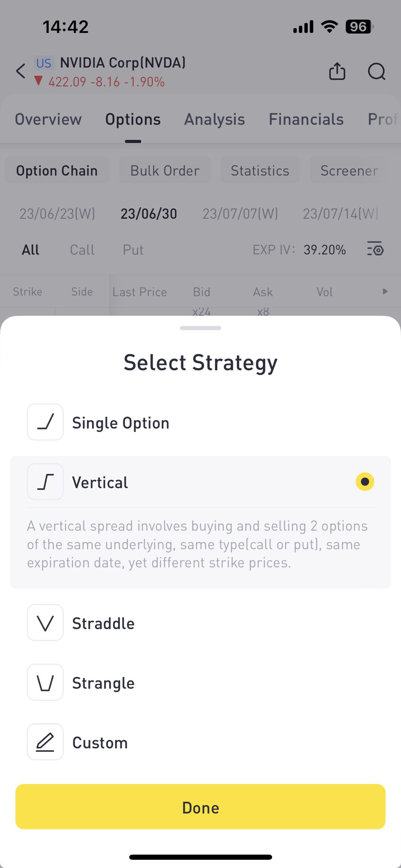Tap the Custom pencil icon

click(45, 742)
